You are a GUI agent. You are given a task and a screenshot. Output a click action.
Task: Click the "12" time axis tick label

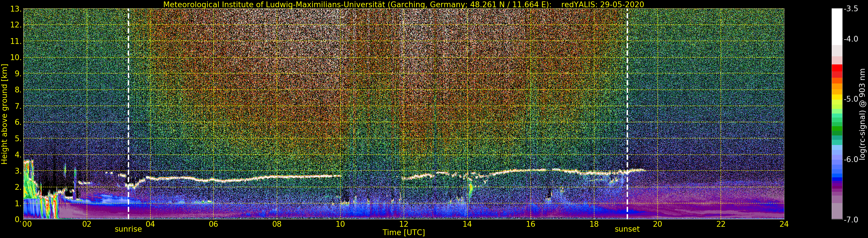pos(404,224)
